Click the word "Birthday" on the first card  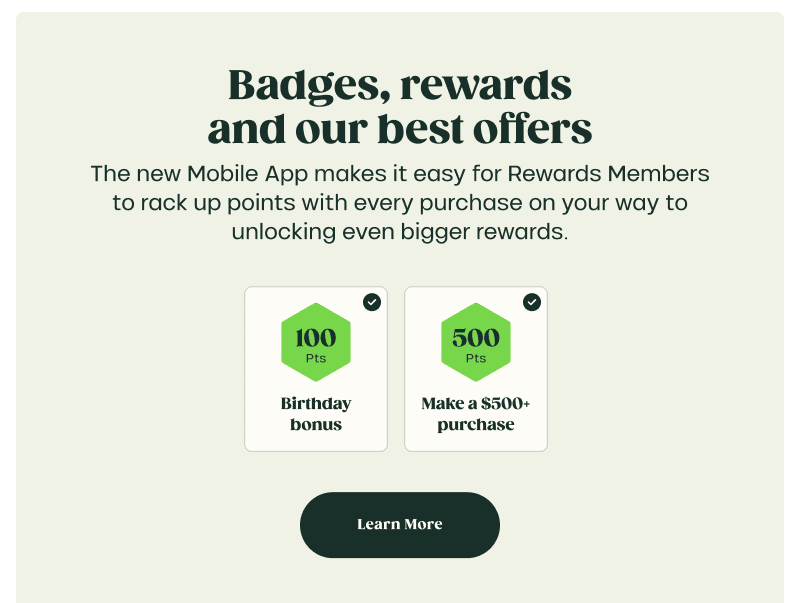coord(316,404)
